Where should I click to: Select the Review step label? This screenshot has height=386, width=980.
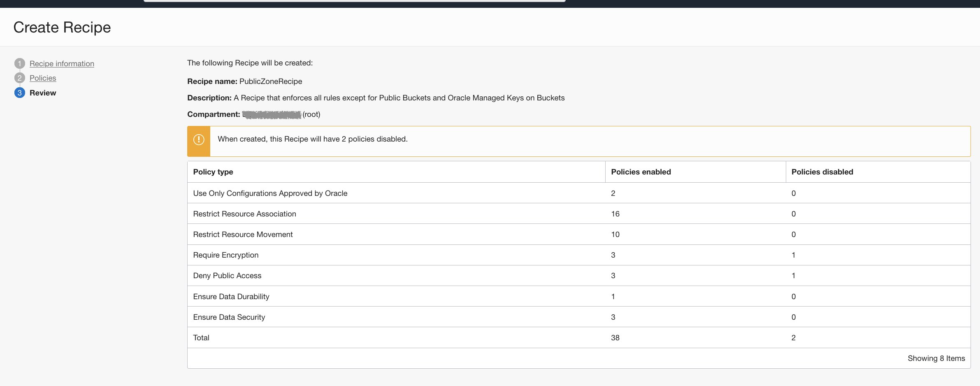[x=43, y=93]
